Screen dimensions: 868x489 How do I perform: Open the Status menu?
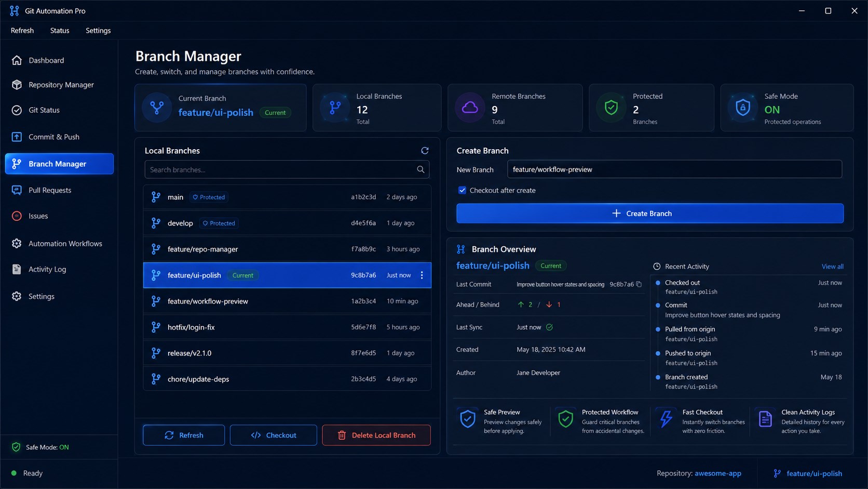pos(60,31)
